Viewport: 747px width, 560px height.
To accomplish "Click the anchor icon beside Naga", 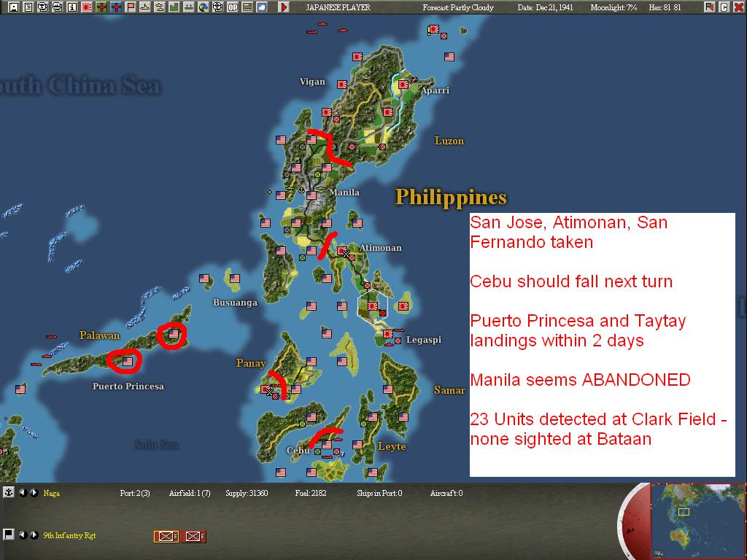I will 9,492.
